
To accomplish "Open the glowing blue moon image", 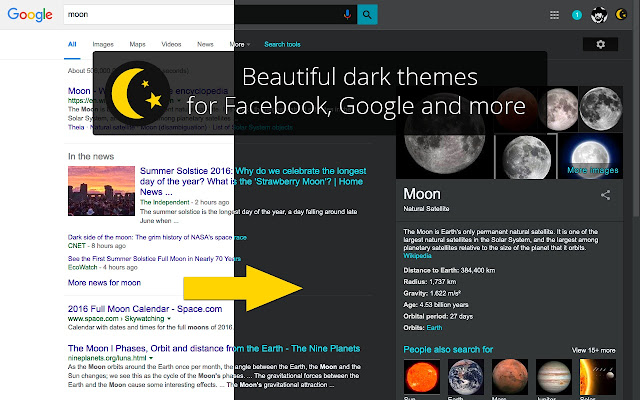I will tap(590, 156).
